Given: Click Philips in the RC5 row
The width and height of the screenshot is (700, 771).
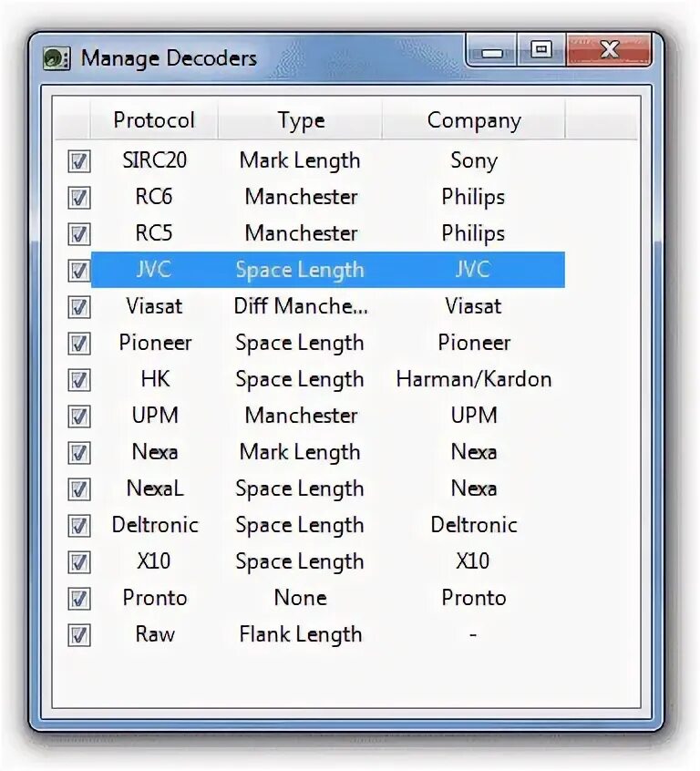Looking at the screenshot, I should 473,234.
